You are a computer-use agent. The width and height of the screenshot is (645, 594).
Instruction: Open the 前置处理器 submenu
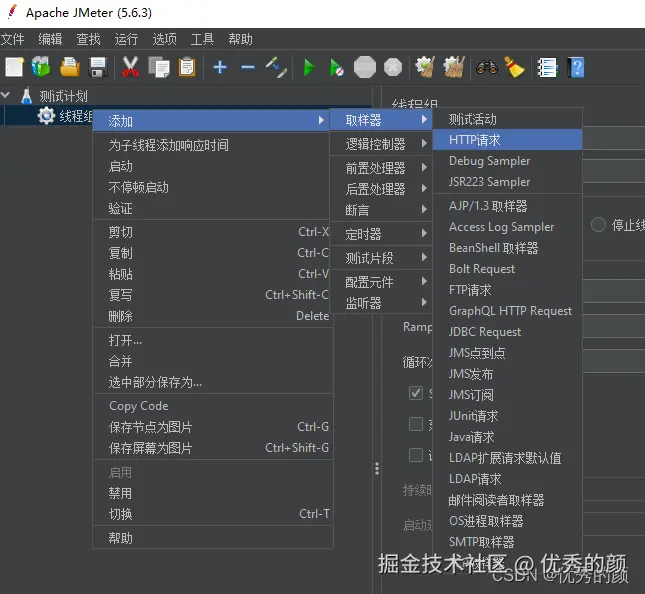pyautogui.click(x=381, y=168)
